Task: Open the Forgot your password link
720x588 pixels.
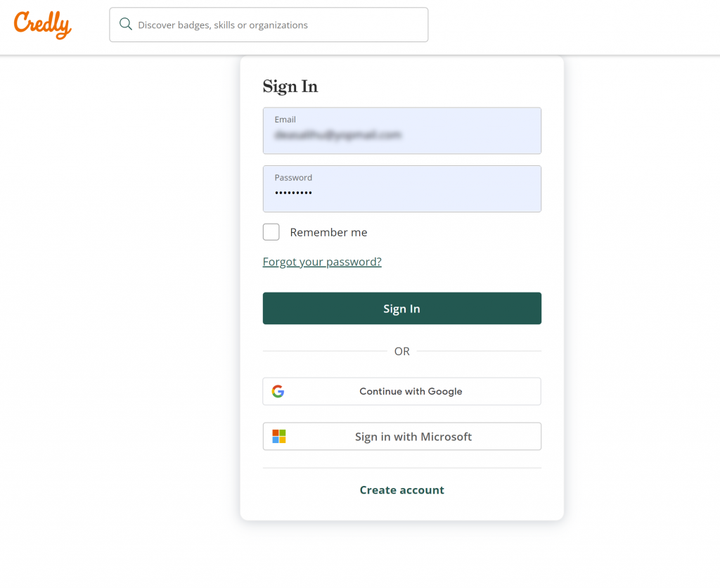Action: coord(322,262)
